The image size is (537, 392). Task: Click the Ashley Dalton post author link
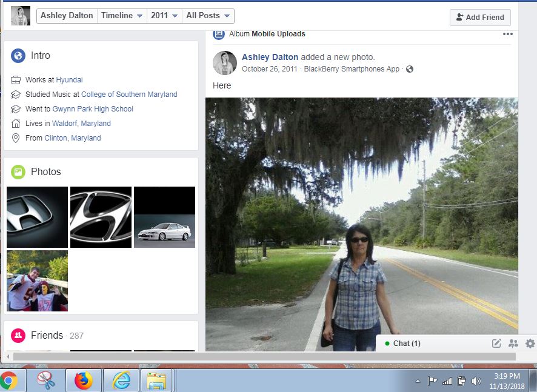point(270,57)
